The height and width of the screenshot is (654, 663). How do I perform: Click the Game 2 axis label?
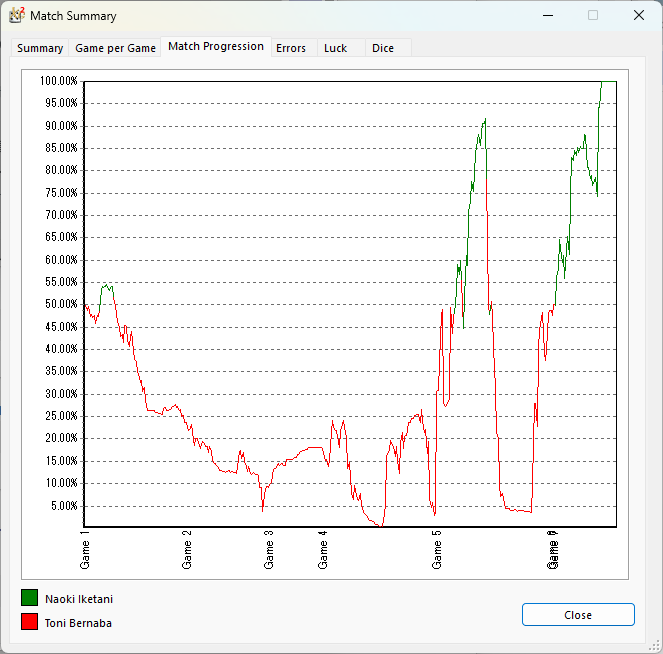click(x=186, y=550)
